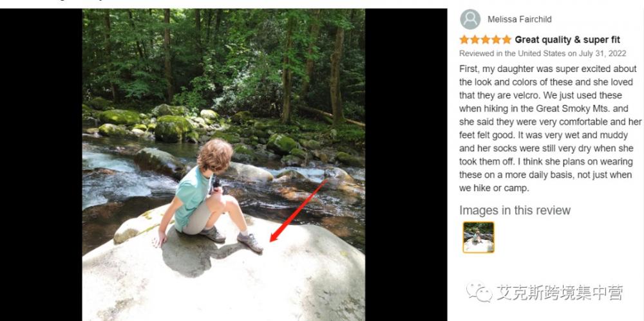The height and width of the screenshot is (321, 644).
Task: Click Melissa Fairchild's profile avatar icon
Action: 470,19
